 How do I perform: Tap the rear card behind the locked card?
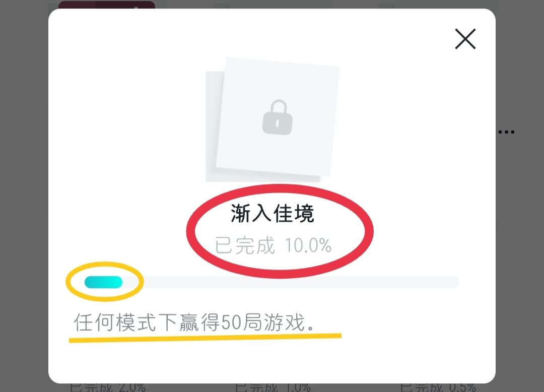tap(212, 126)
